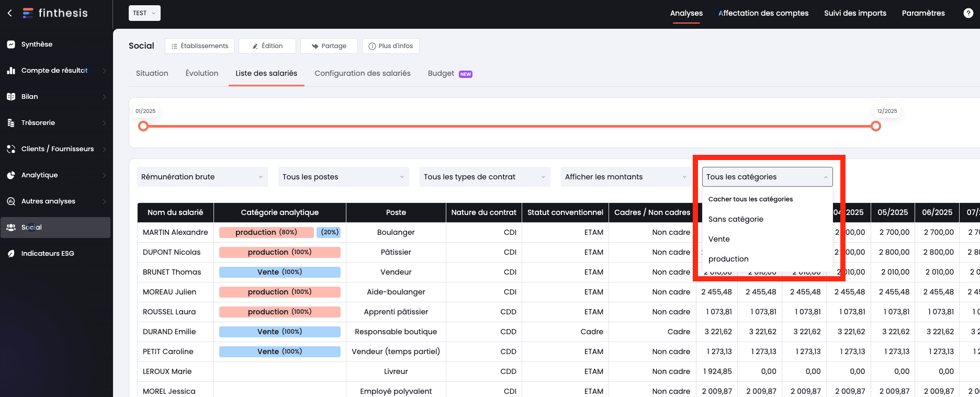Open the TEST company selector
The image size is (980, 397).
tap(144, 13)
